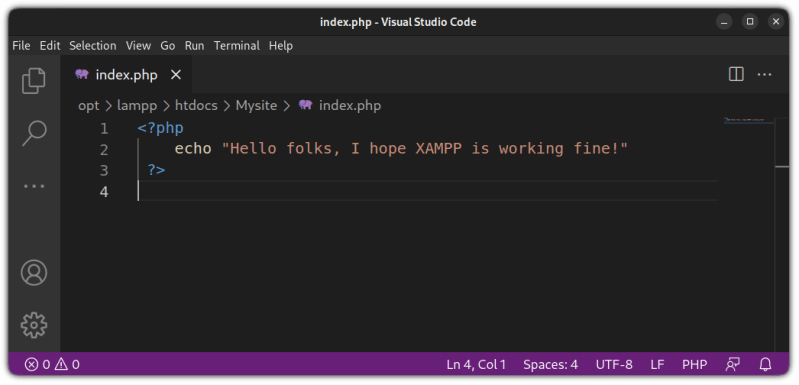
Task: Click the minimap code preview
Action: point(749,120)
